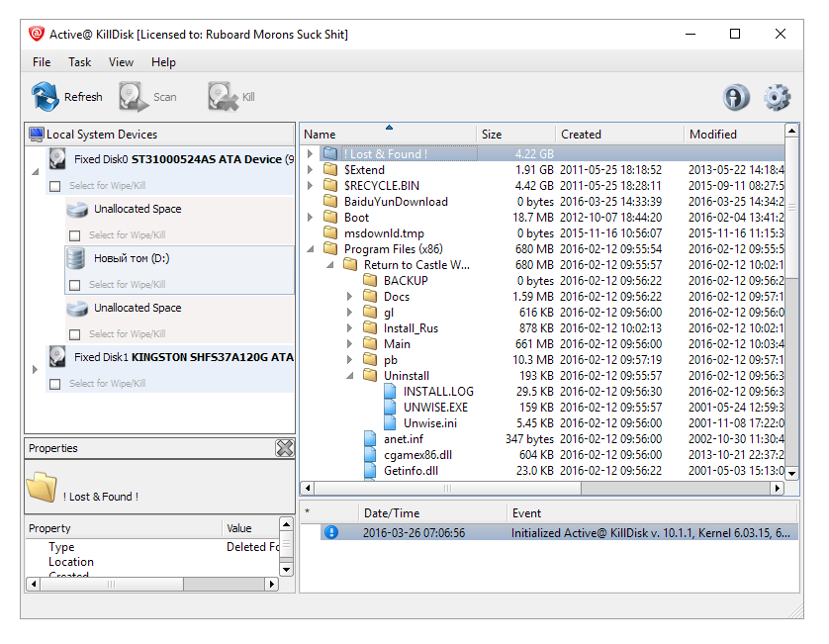829x644 pixels.
Task: Check Wipe/Kill box under first Unallocated Space
Action: [75, 235]
